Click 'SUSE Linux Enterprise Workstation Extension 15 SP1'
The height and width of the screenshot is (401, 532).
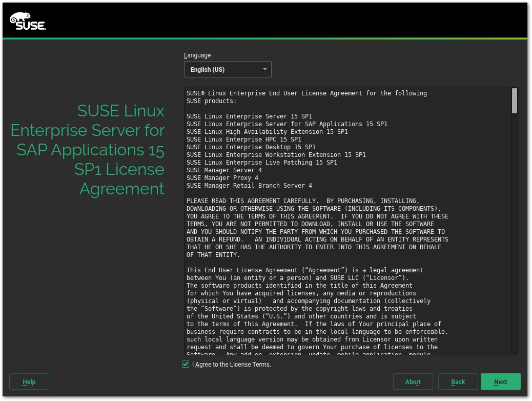[276, 155]
